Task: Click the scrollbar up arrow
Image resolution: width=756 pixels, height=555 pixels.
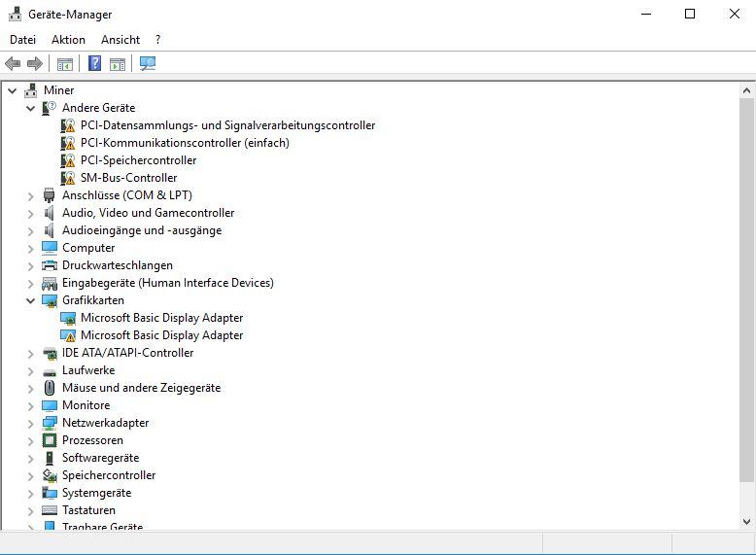Action: point(746,90)
